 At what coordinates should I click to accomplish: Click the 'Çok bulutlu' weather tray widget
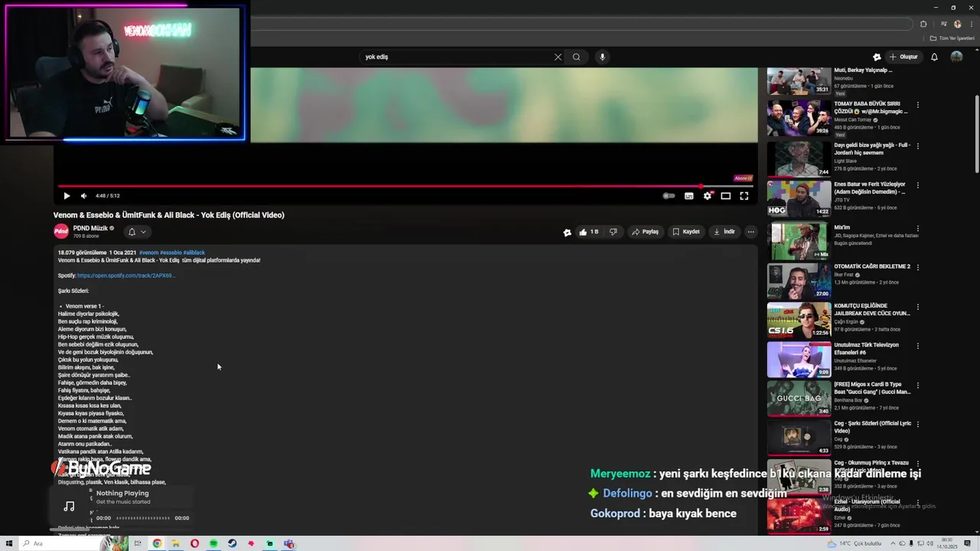pos(854,544)
